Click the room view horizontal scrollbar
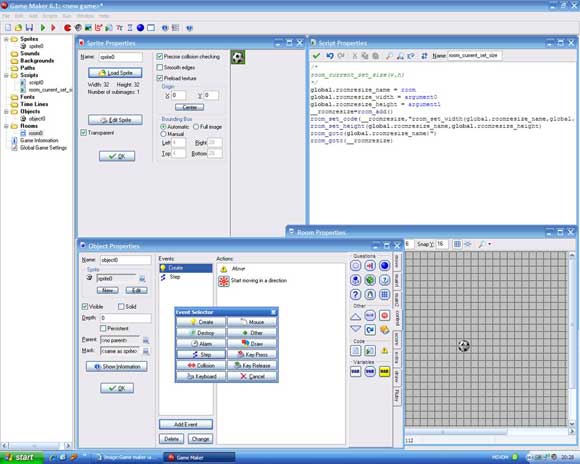Screen dimensions: 580x464 pyautogui.click(x=456, y=431)
